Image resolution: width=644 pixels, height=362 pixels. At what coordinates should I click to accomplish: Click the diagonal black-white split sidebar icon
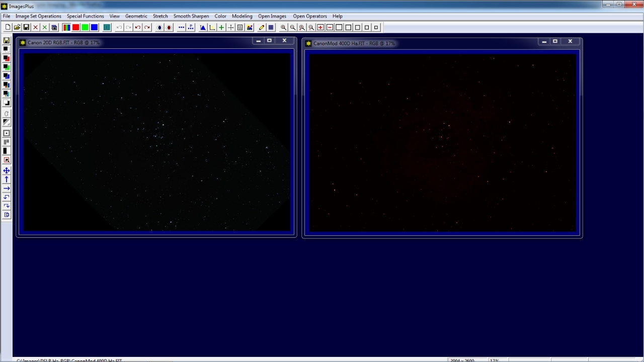pos(7,122)
